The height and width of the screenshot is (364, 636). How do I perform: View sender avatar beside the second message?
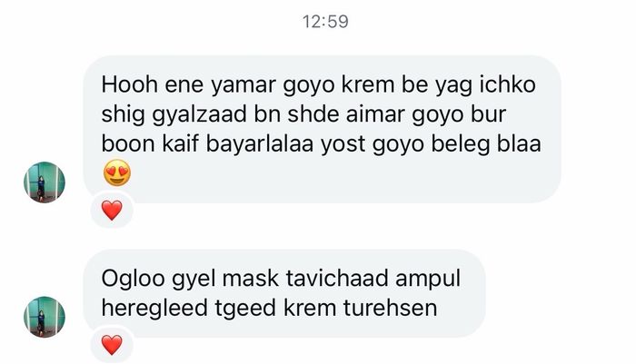tap(45, 317)
